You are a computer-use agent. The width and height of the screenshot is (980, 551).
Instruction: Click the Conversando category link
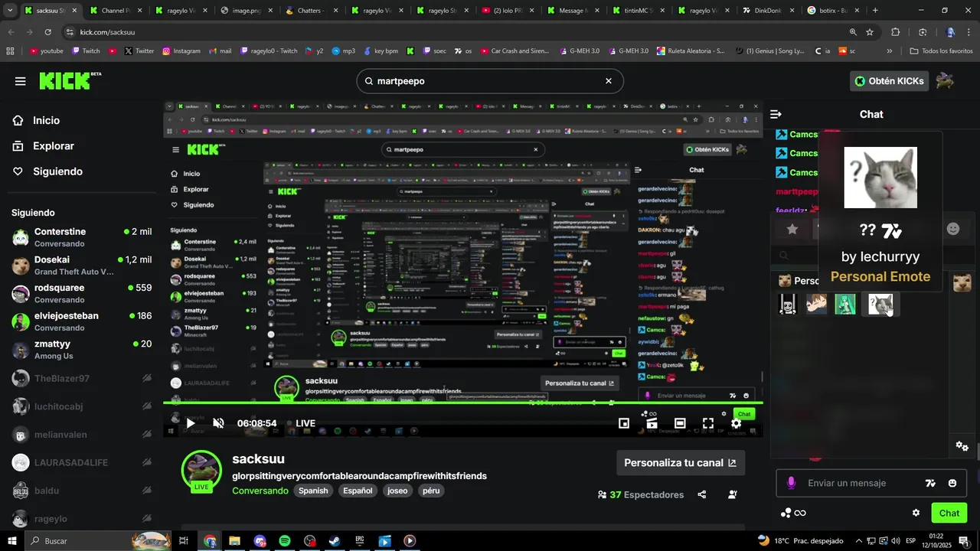coord(260,491)
